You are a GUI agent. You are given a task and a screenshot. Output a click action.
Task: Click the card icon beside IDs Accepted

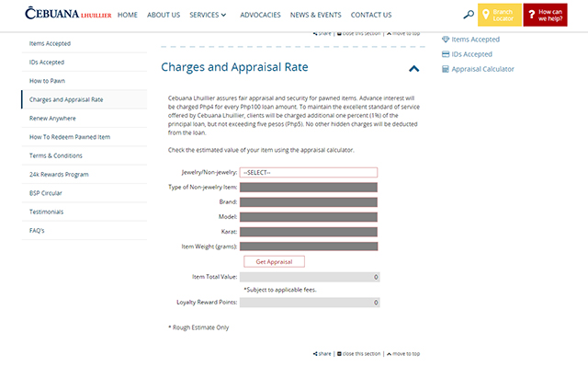coord(446,54)
